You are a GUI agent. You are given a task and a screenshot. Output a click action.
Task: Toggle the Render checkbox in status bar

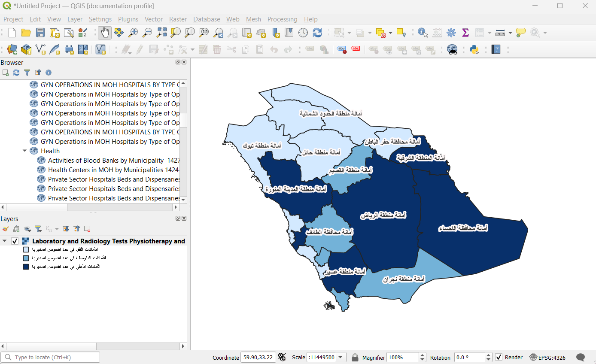pos(499,357)
